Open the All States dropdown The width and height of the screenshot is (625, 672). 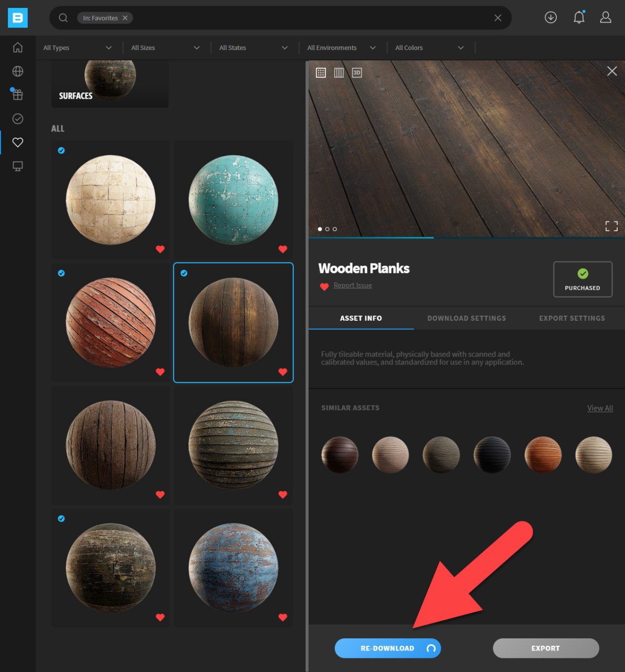(254, 48)
